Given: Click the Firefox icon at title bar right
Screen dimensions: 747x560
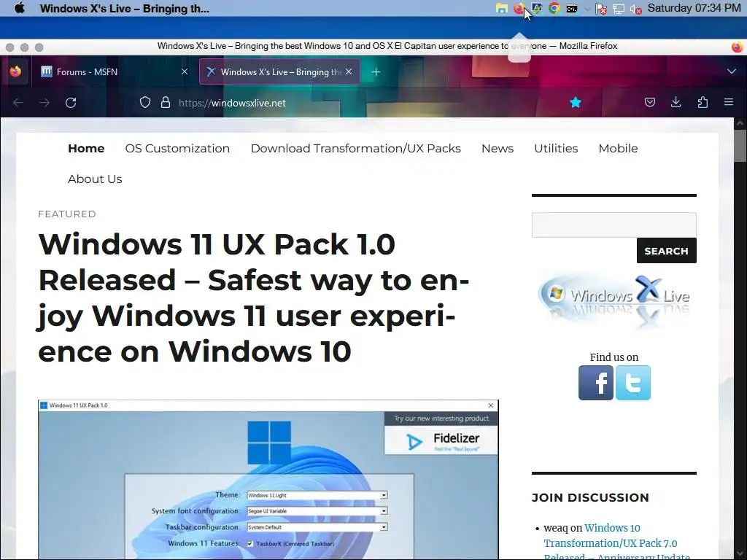Looking at the screenshot, I should click(737, 47).
